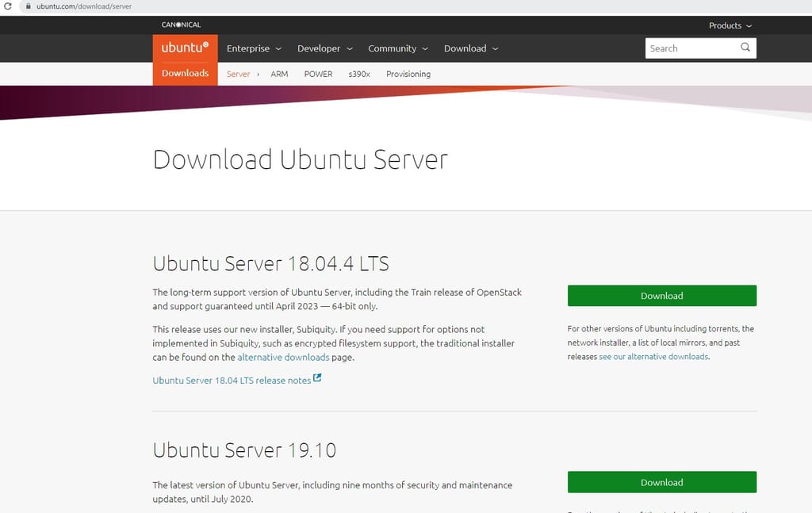Go to the s390x tab

tap(359, 74)
